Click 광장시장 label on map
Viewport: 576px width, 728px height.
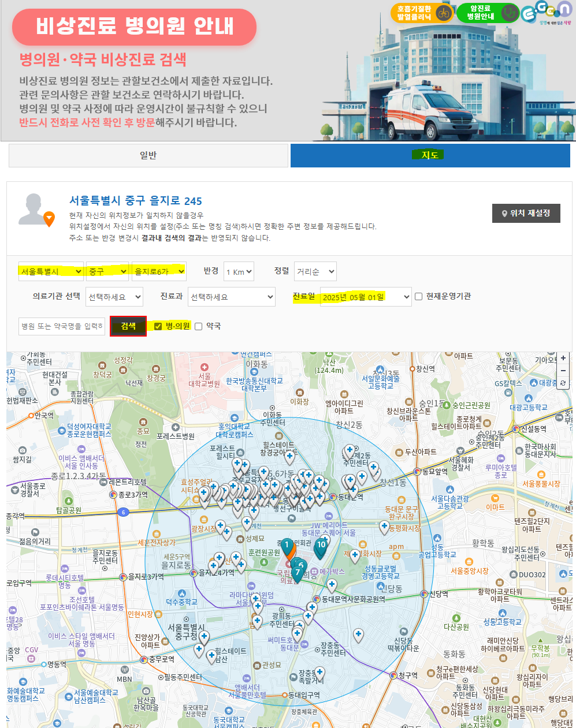(x=203, y=529)
